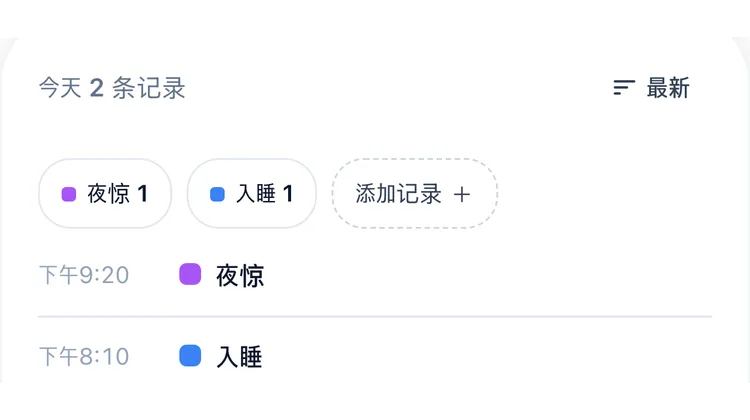
Task: Open the 入睡 record at 下午8:10
Action: 375,356
